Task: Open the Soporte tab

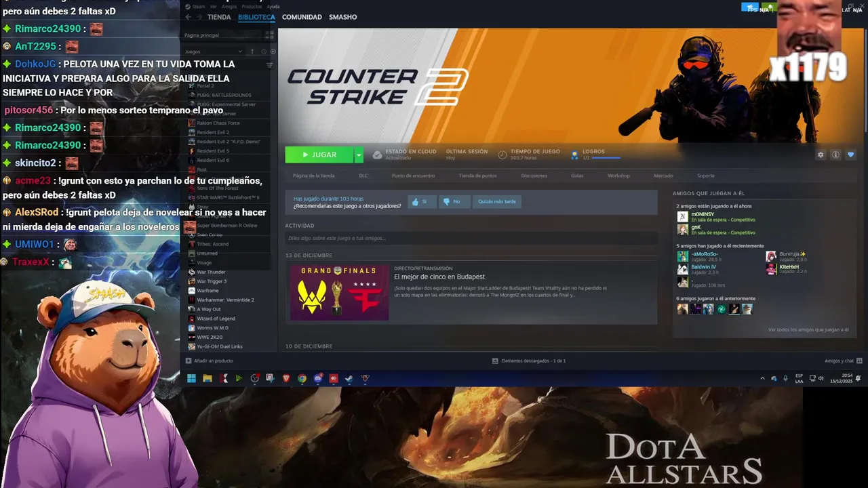Action: tap(706, 176)
